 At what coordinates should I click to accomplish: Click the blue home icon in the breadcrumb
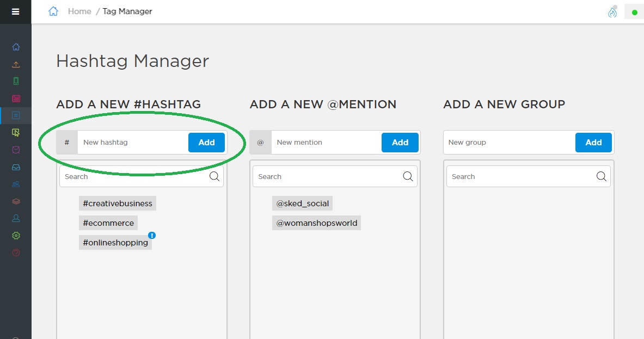pyautogui.click(x=53, y=11)
